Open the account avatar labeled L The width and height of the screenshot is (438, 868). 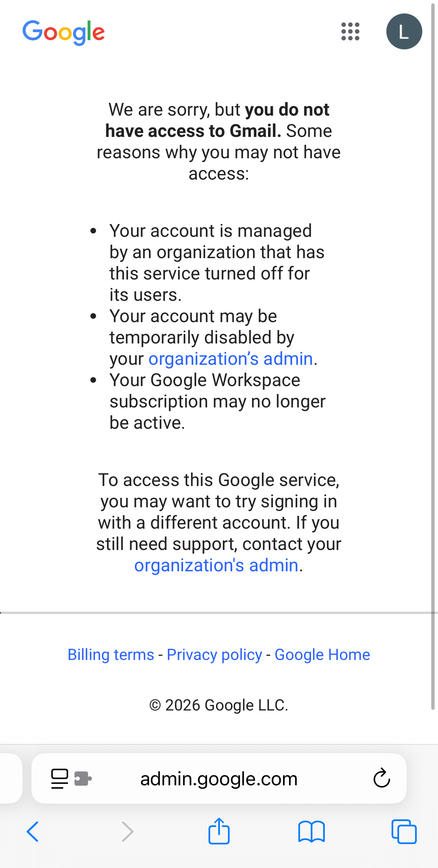404,31
